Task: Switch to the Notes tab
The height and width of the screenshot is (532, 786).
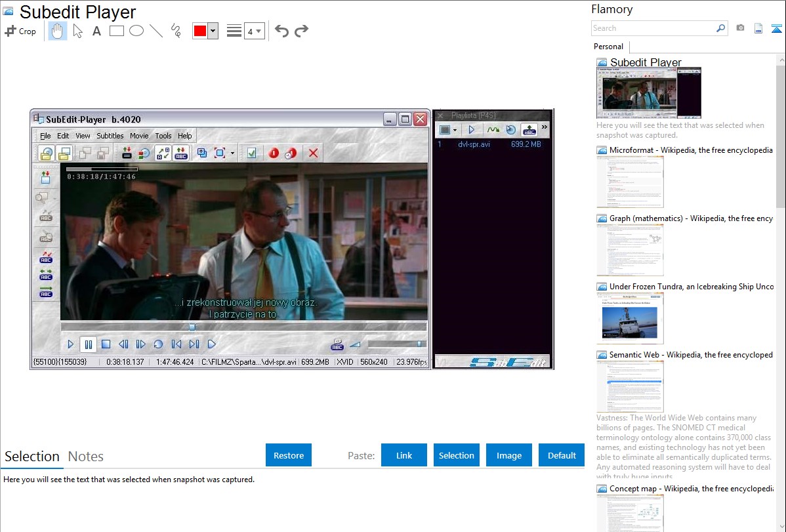Action: coord(85,457)
